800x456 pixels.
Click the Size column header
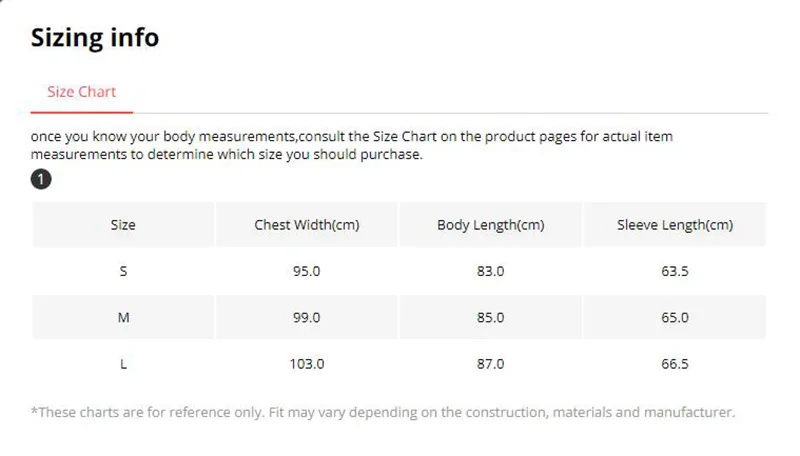[x=123, y=225]
